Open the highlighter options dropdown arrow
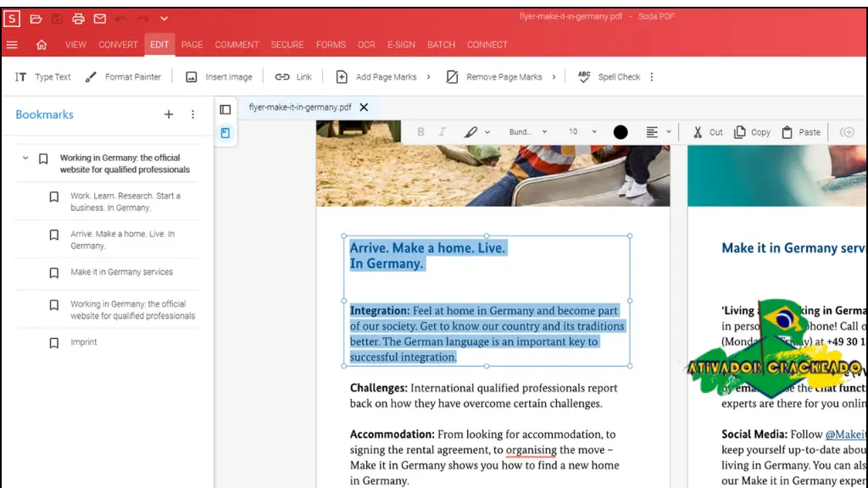 (487, 132)
